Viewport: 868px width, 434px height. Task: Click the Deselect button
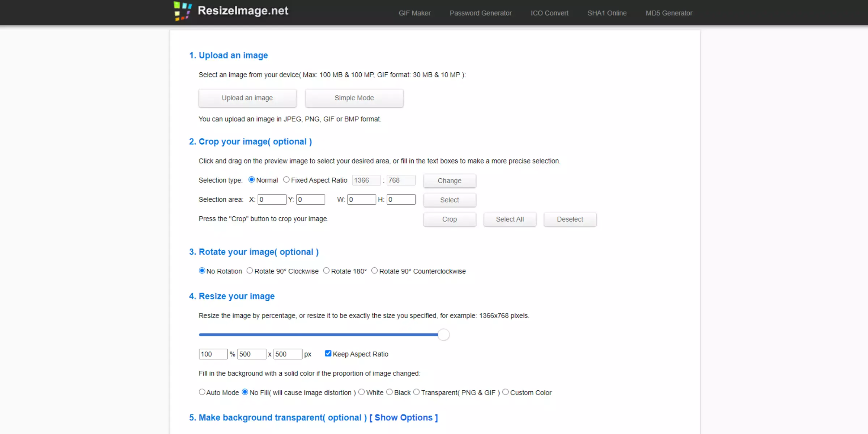pos(570,219)
